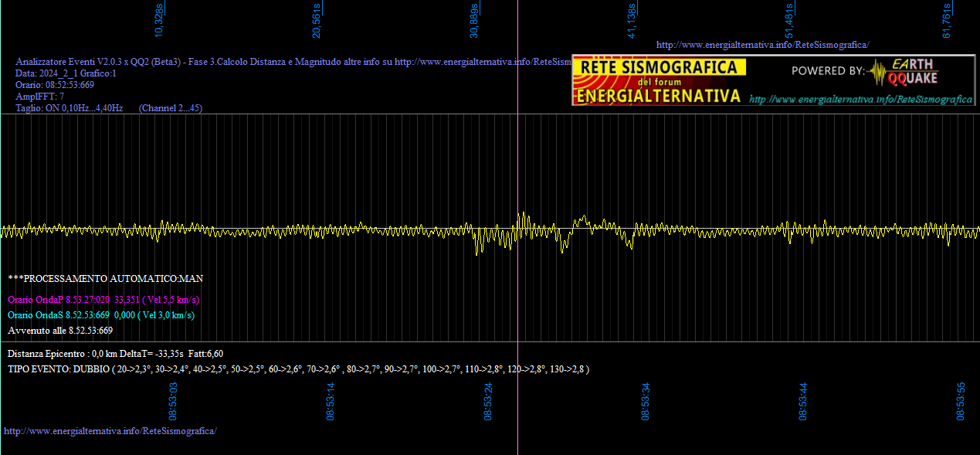The width and height of the screenshot is (980, 455).
Task: Select the 08:53:03 bottom time label
Action: (x=174, y=401)
